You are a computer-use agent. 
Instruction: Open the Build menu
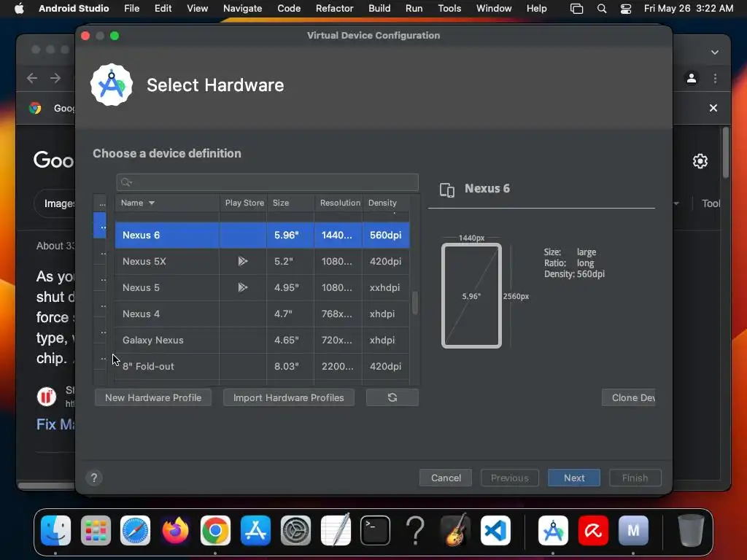click(x=379, y=9)
